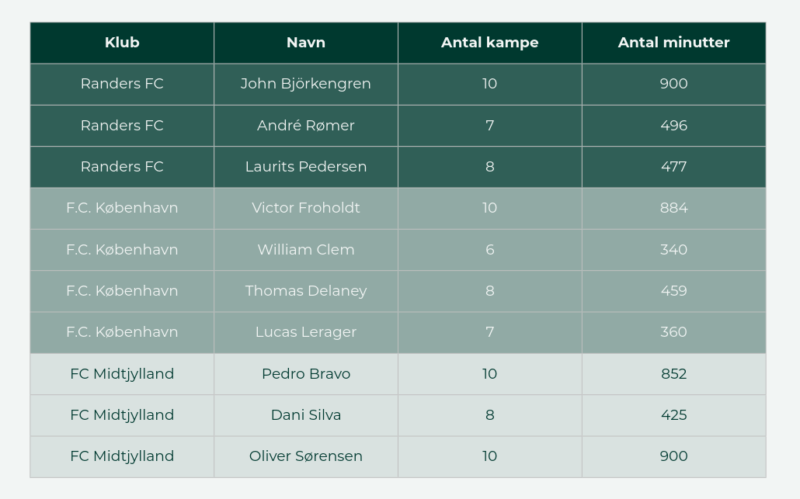Click the 477 minutes value
Viewport: 800px width, 499px height.
tap(674, 167)
